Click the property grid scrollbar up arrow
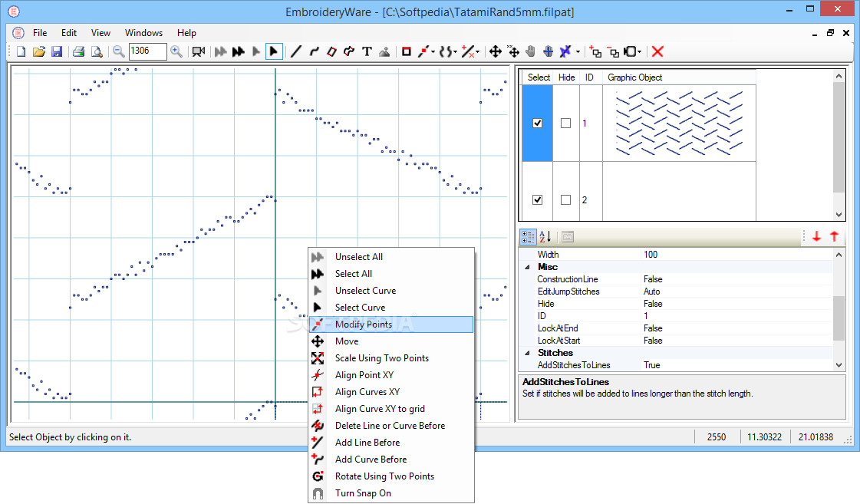Viewport: 860px width, 504px height. [x=839, y=255]
